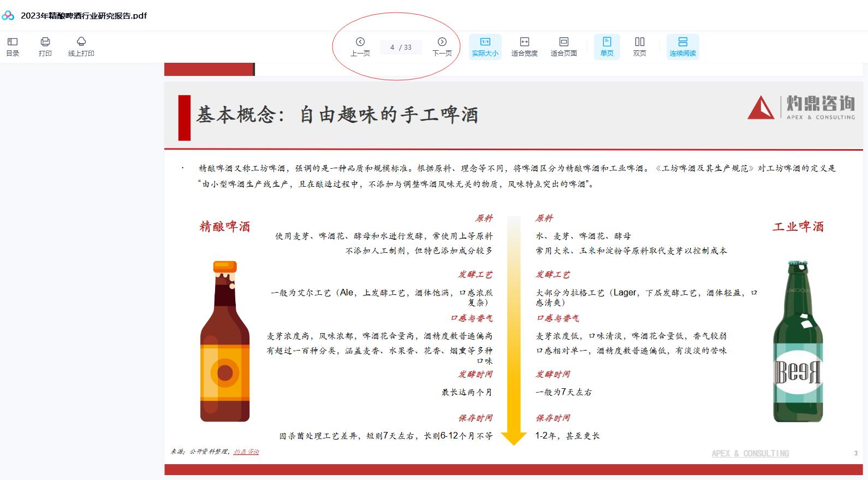
Task: Open the 目录 table of contents panel
Action: (13, 46)
